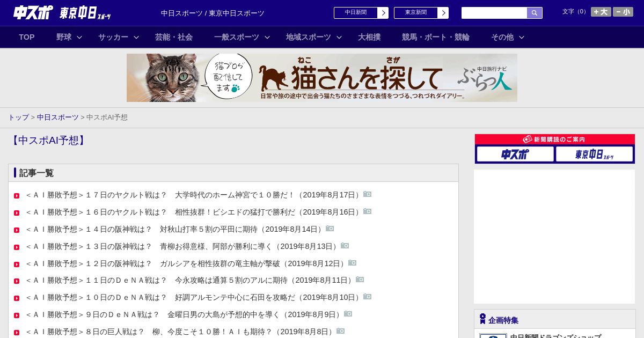Open the article for the August 14 阪神戦
Viewport: 644px width, 338px height.
(175, 229)
